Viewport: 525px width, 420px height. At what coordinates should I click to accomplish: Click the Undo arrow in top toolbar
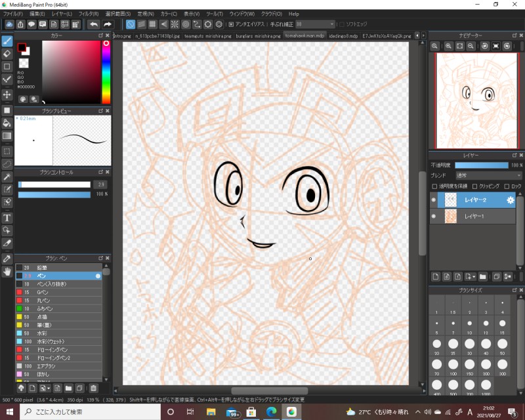coord(93,24)
